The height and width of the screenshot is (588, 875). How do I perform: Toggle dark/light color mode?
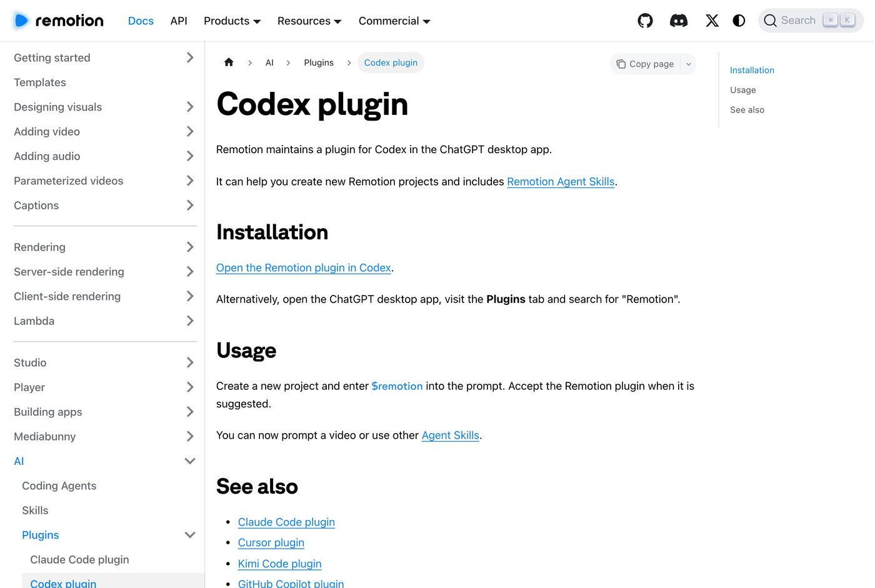[x=739, y=21]
